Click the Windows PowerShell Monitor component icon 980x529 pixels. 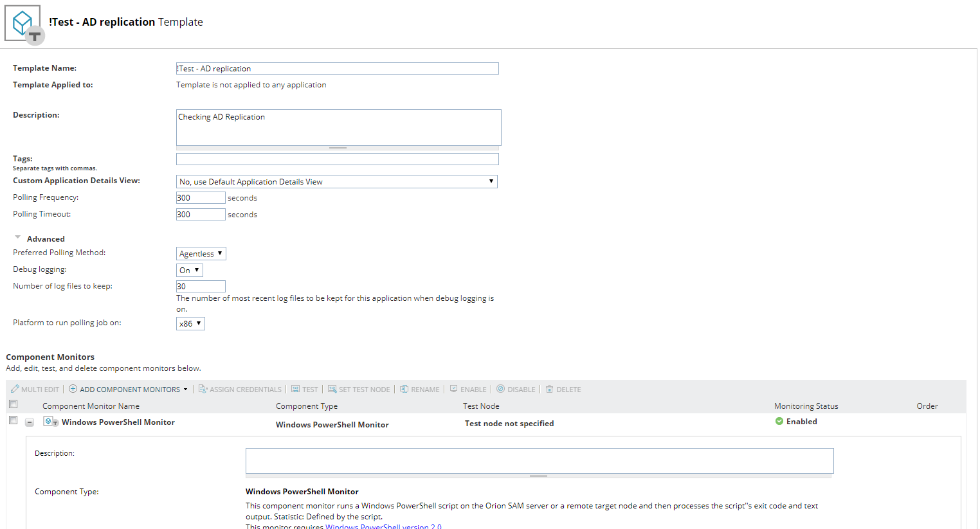coord(51,422)
